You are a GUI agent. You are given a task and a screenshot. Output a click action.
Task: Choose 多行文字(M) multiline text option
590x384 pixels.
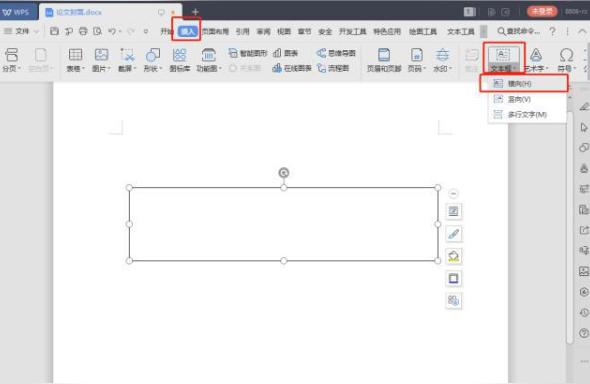(527, 114)
